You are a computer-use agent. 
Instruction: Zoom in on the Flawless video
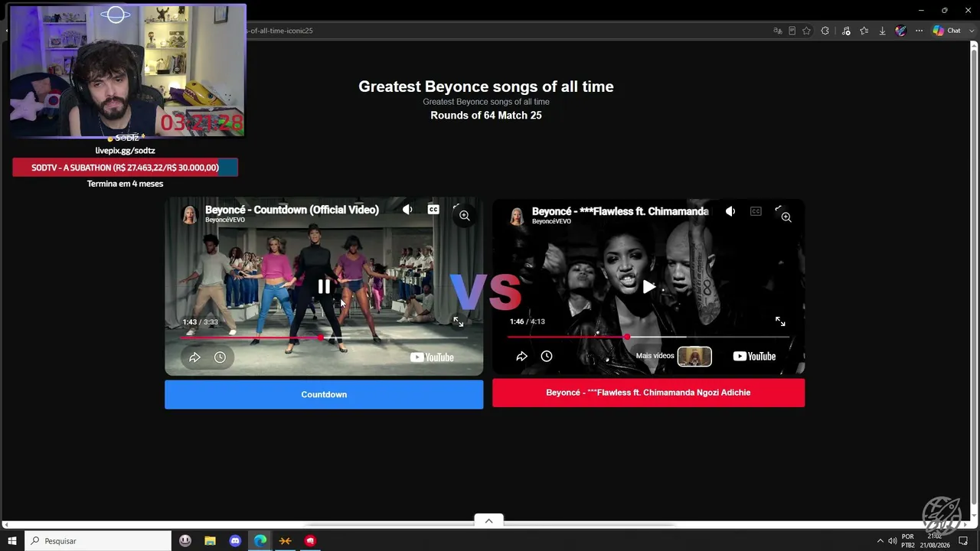[786, 217]
